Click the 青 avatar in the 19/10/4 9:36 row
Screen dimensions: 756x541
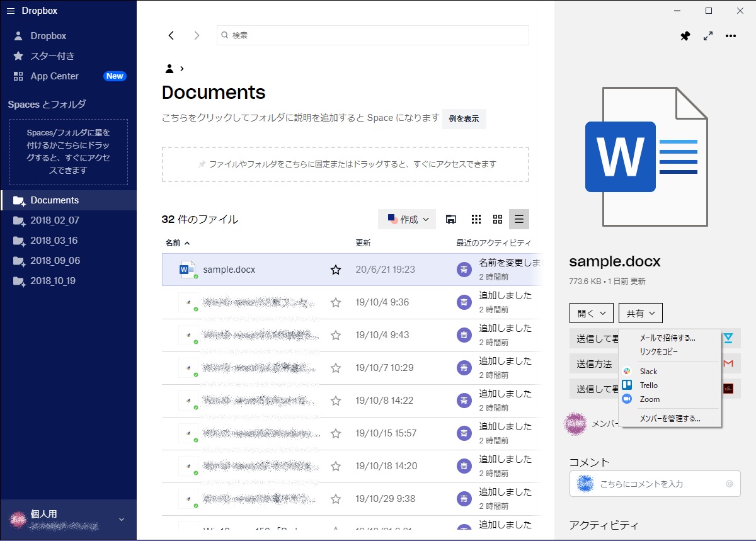464,302
